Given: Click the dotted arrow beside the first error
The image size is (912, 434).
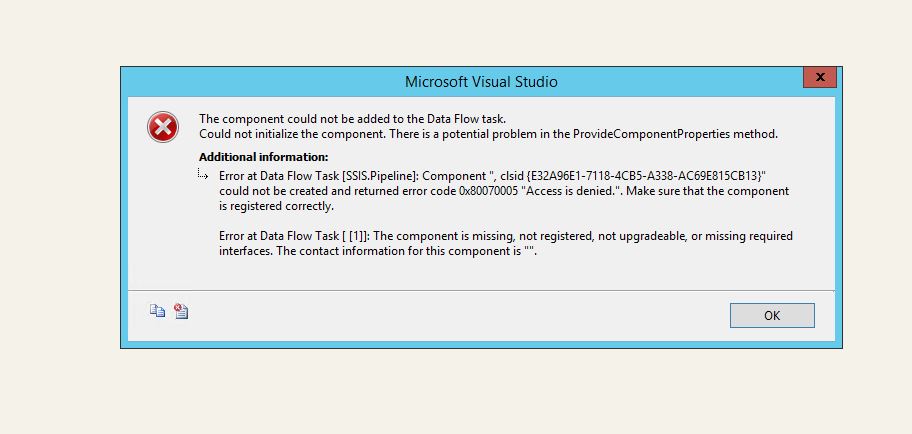Looking at the screenshot, I should point(202,173).
